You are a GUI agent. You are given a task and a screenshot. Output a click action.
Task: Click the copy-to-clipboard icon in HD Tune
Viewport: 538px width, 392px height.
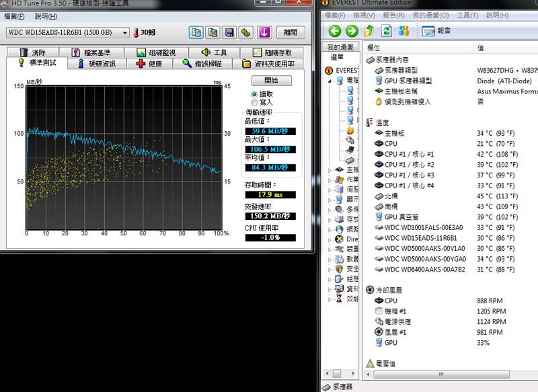coord(196,32)
